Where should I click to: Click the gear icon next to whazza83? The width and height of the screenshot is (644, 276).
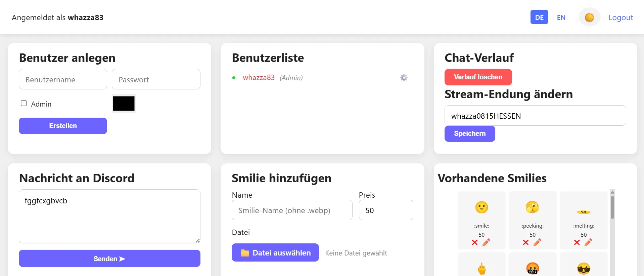(404, 78)
